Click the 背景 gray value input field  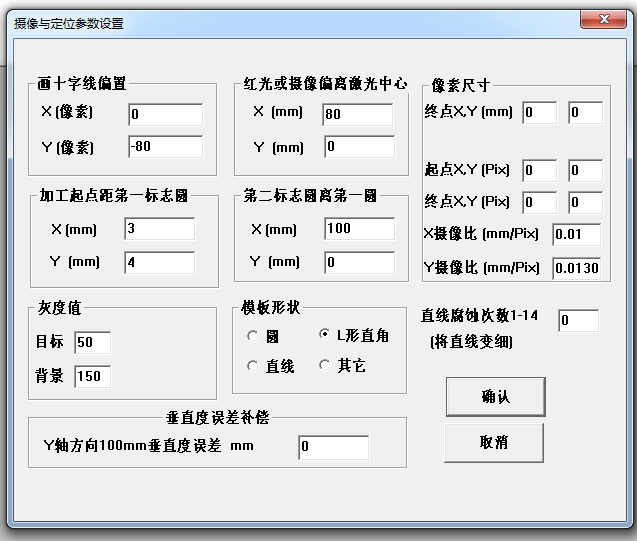[x=92, y=376]
